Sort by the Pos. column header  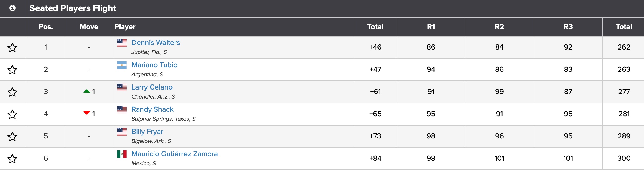pos(46,27)
